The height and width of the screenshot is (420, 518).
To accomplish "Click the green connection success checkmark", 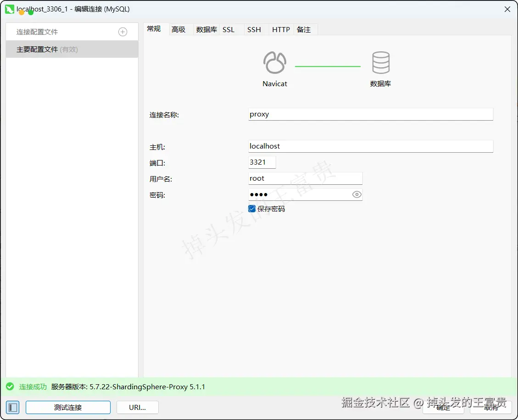I will (10, 387).
